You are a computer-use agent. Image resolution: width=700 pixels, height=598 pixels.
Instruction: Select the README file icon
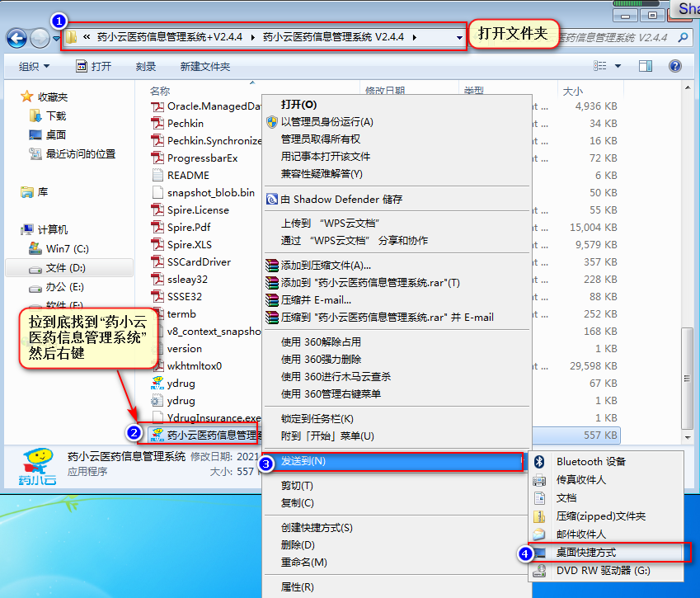pyautogui.click(x=157, y=176)
